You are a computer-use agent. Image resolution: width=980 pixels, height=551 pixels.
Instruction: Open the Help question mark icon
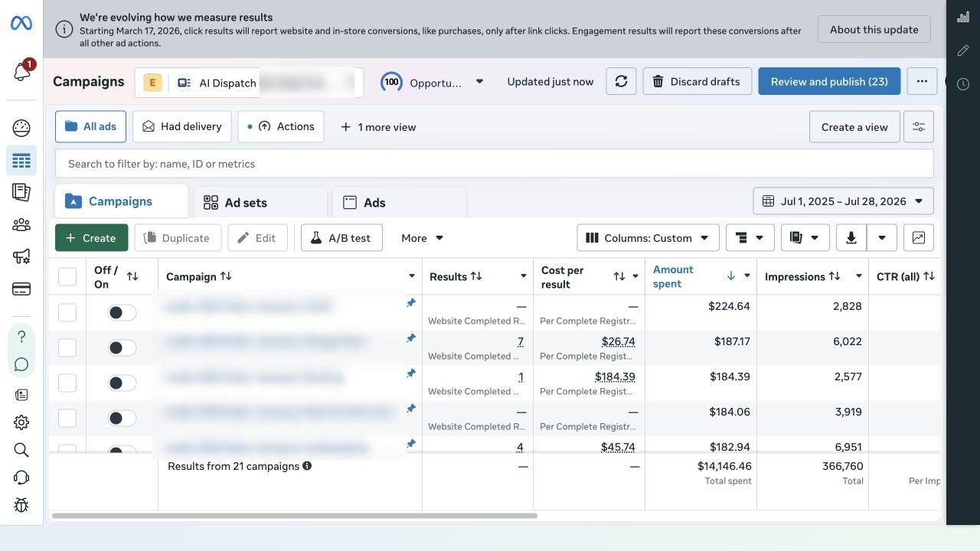pos(21,337)
